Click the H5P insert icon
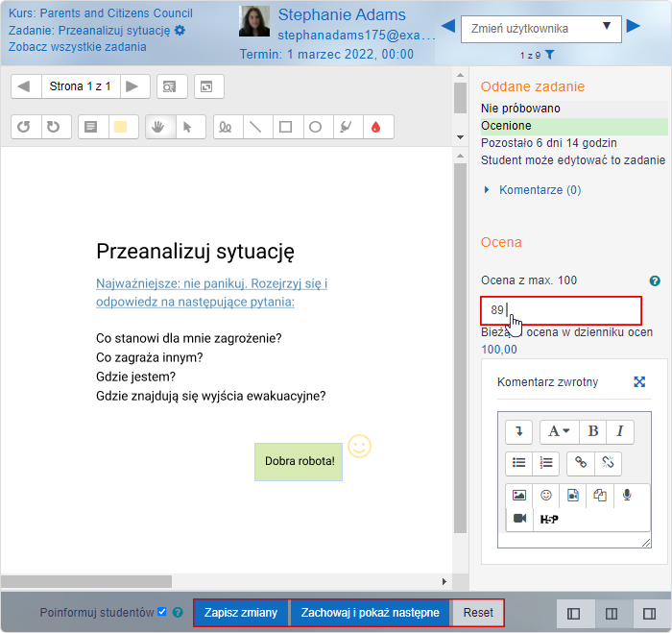672x633 pixels. tap(548, 519)
